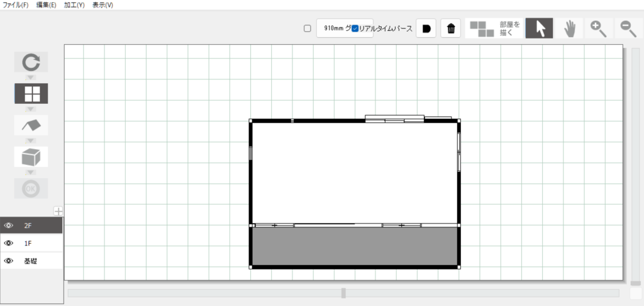Click the reload step icon in sidebar
This screenshot has height=306, width=644.
(x=31, y=62)
